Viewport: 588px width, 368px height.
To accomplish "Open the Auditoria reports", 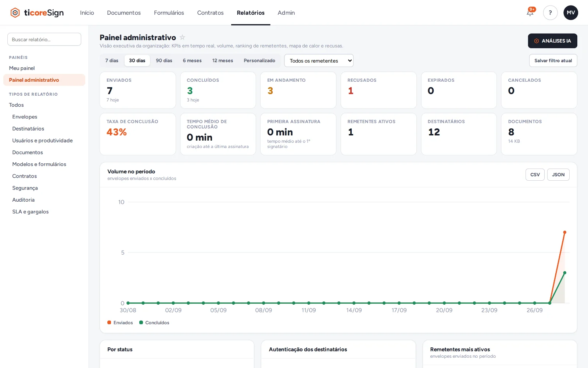I will pyautogui.click(x=44, y=200).
